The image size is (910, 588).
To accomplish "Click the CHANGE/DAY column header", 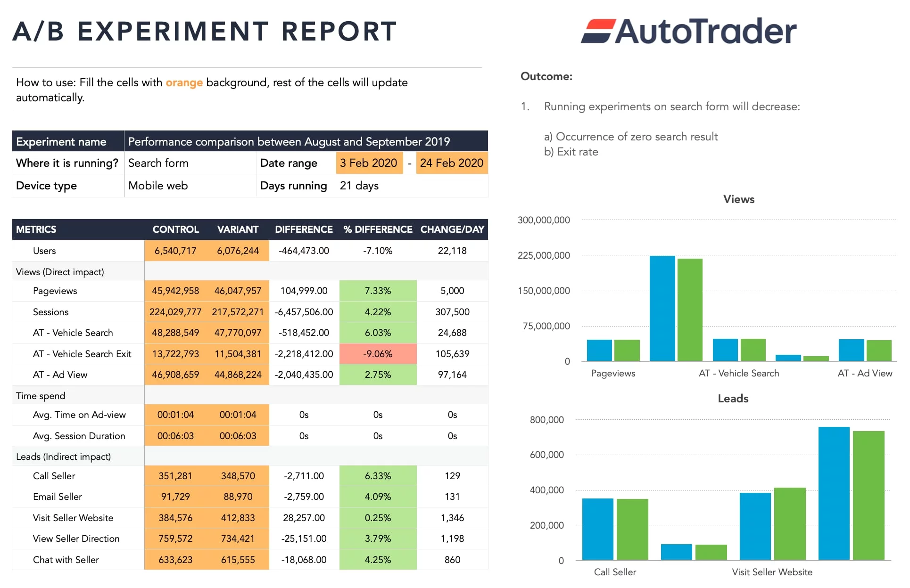I will click(x=452, y=229).
